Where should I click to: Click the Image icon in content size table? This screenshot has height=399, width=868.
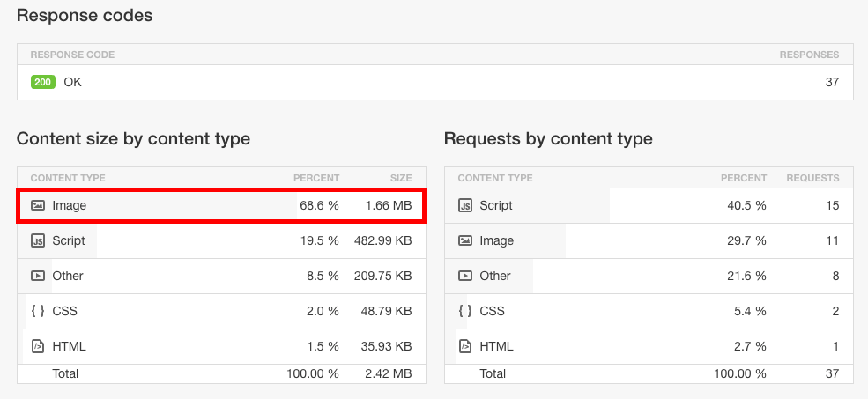click(x=38, y=205)
